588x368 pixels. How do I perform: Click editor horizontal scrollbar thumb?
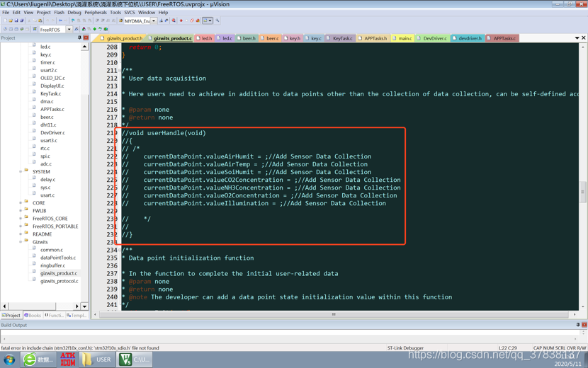coord(334,314)
